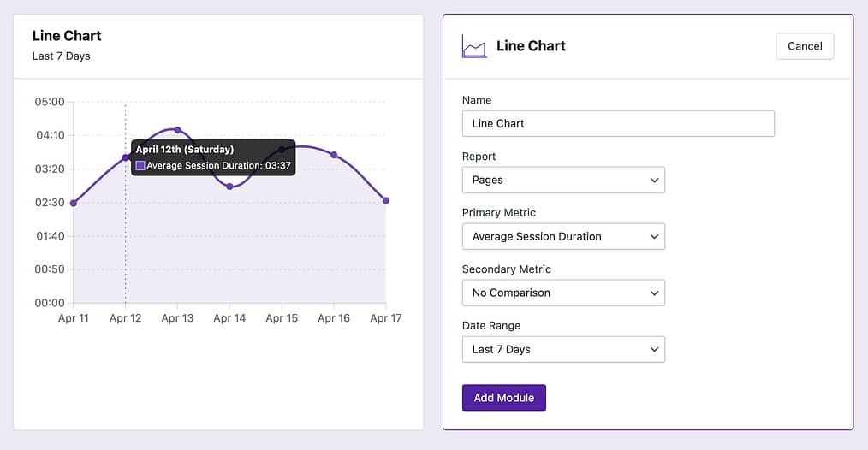
Task: Click the Apr 12 x-axis label
Action: 125,318
